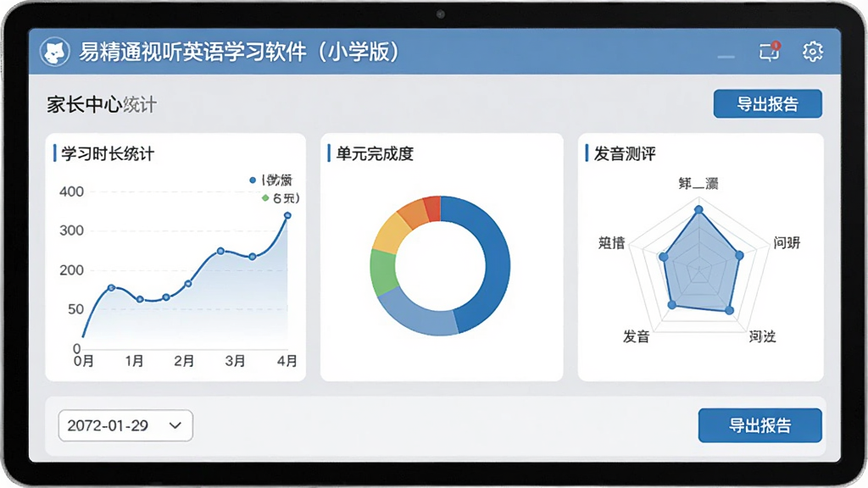
Task: Click the app title 易精通视听英语学习软件（小学版）
Action: coord(239,52)
